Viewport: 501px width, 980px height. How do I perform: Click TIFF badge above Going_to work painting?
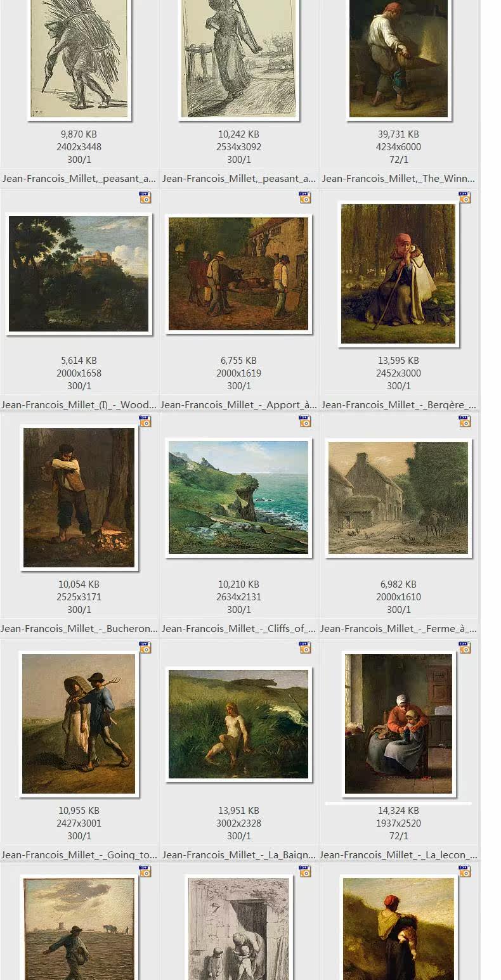145,647
